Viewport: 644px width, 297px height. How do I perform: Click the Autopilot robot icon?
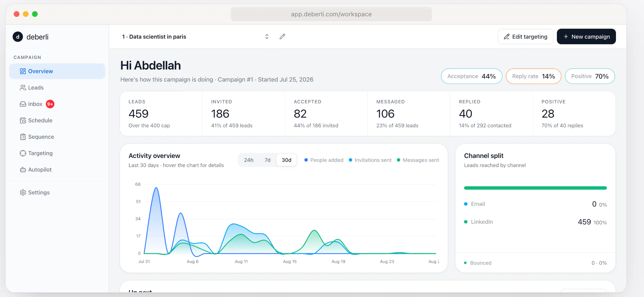pyautogui.click(x=23, y=170)
